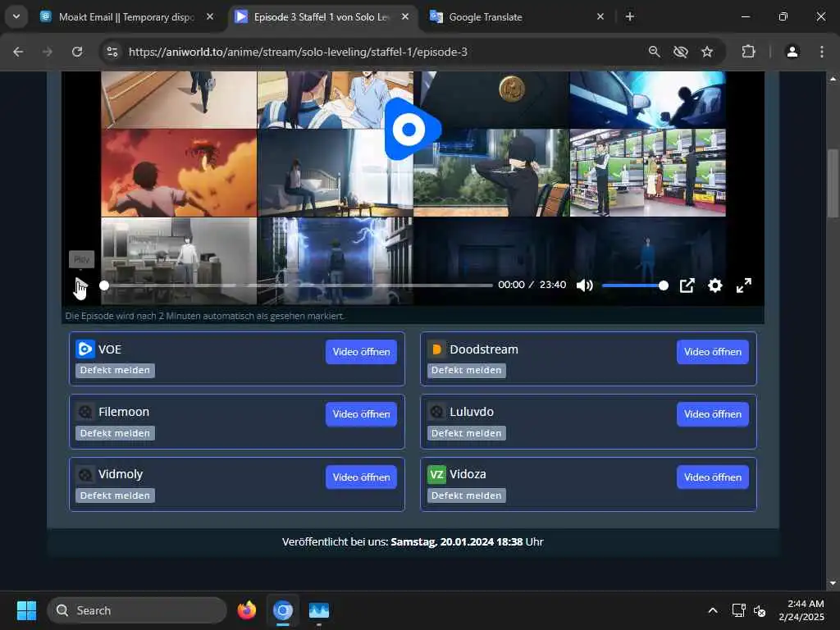
Task: Click the publish date 'Samstag, 20.01.2024 18:38'
Action: pos(456,541)
